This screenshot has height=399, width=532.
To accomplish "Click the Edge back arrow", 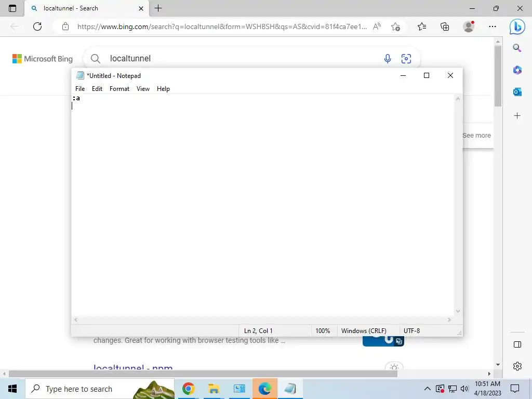I will (14, 26).
